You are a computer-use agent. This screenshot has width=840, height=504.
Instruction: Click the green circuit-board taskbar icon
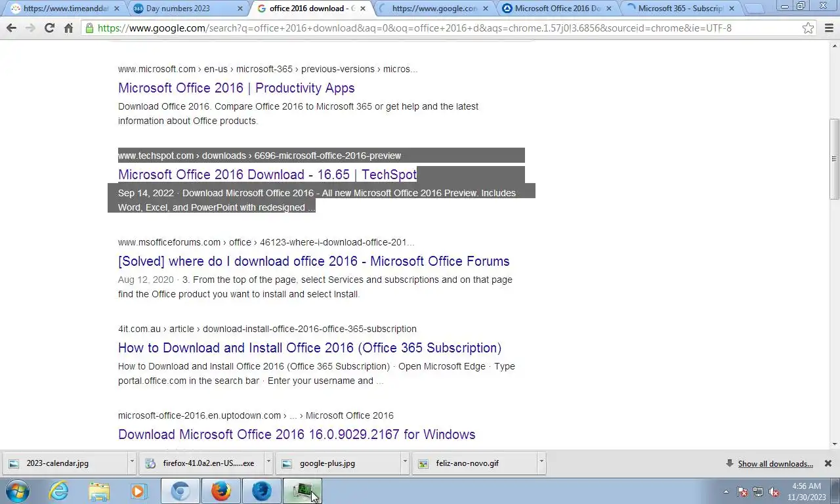[303, 491]
